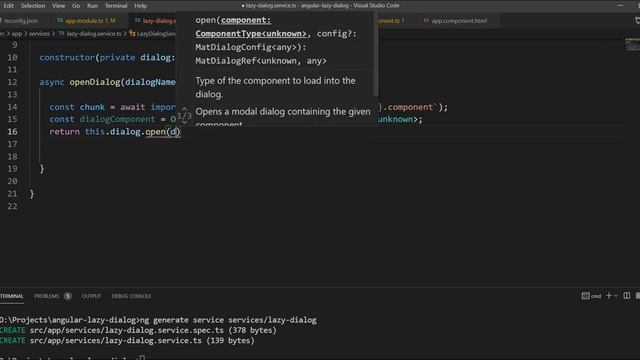Open the DEBUG CONSOLE panel tab
The image size is (640, 360).
131,296
